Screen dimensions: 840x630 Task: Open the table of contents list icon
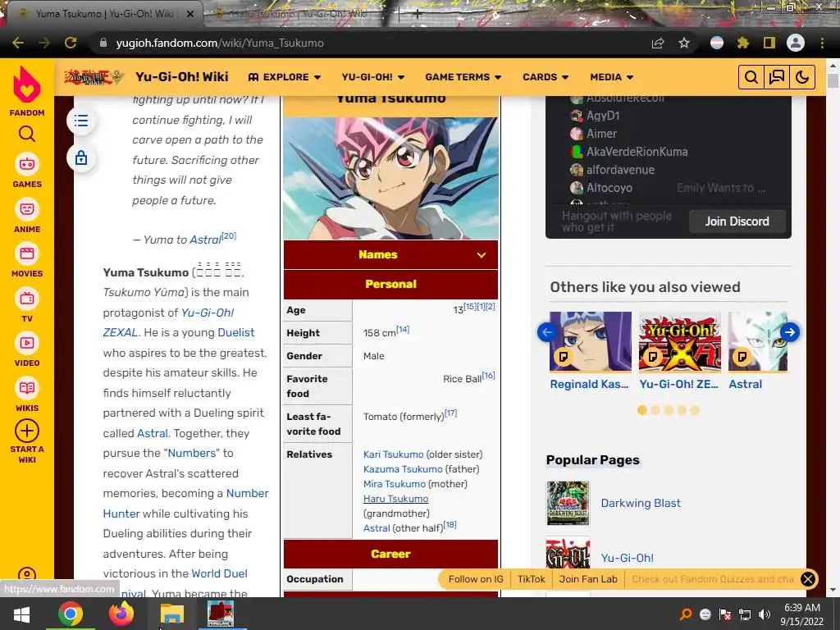coord(81,121)
